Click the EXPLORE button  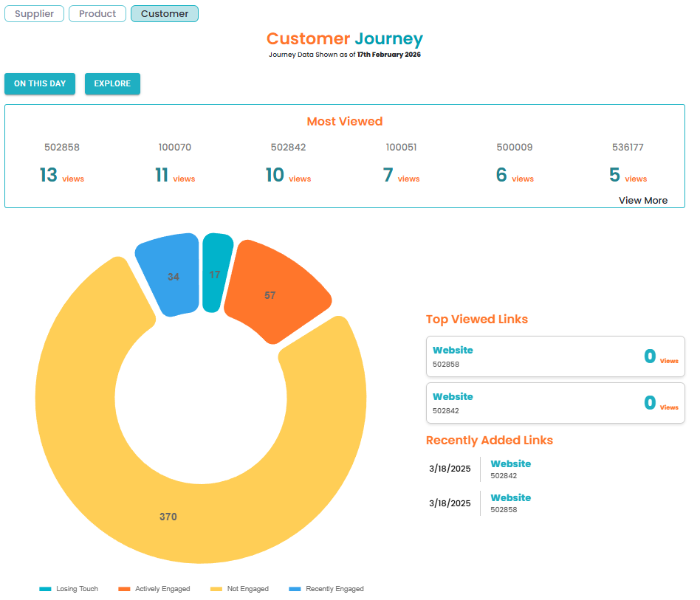112,84
